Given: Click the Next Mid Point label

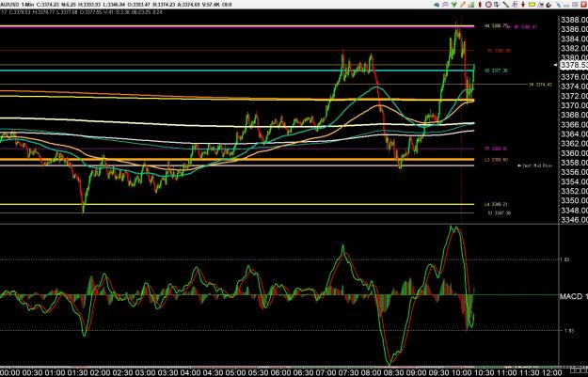Looking at the screenshot, I should click(534, 165).
